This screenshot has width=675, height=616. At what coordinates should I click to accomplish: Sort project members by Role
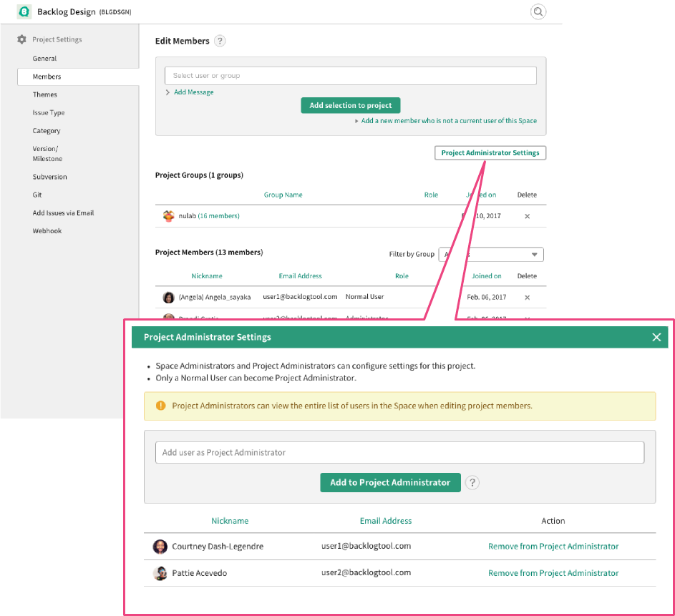click(x=402, y=276)
